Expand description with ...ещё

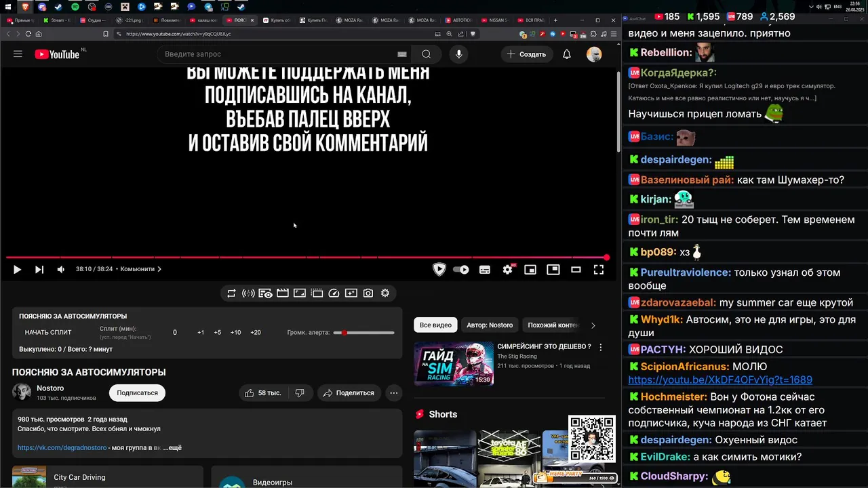[x=172, y=448]
